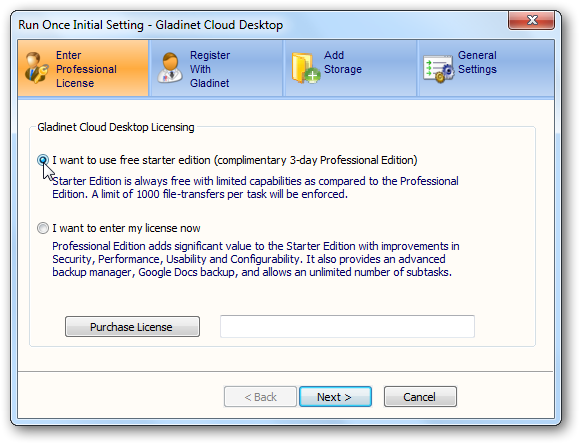Click the Starter Edition description paragraph
The image size is (580, 444).
tap(255, 188)
